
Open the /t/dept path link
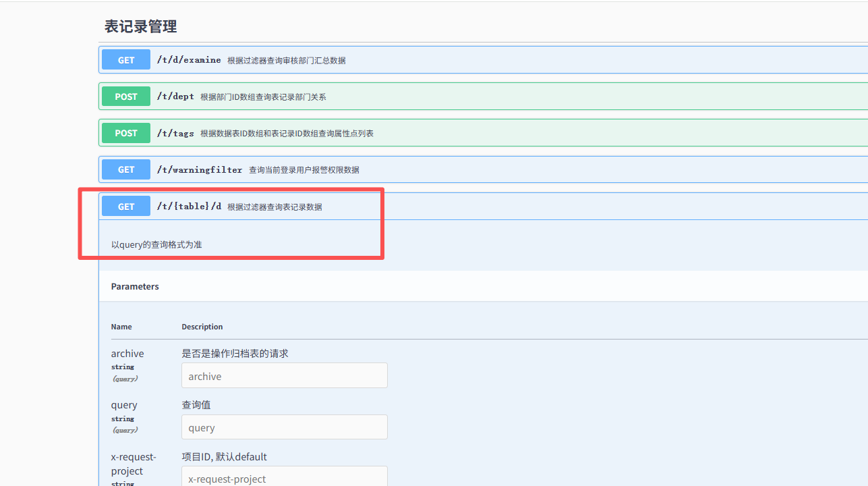click(x=175, y=97)
